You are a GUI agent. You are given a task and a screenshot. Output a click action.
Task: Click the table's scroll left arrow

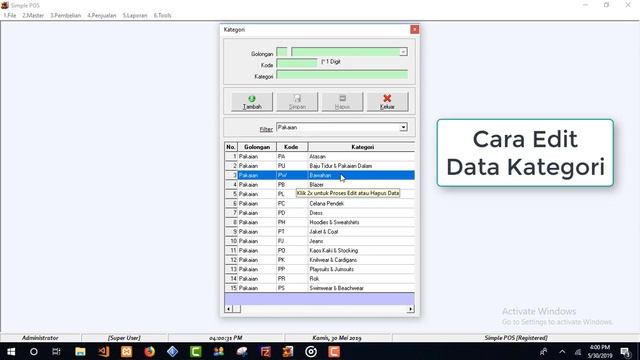click(x=229, y=309)
